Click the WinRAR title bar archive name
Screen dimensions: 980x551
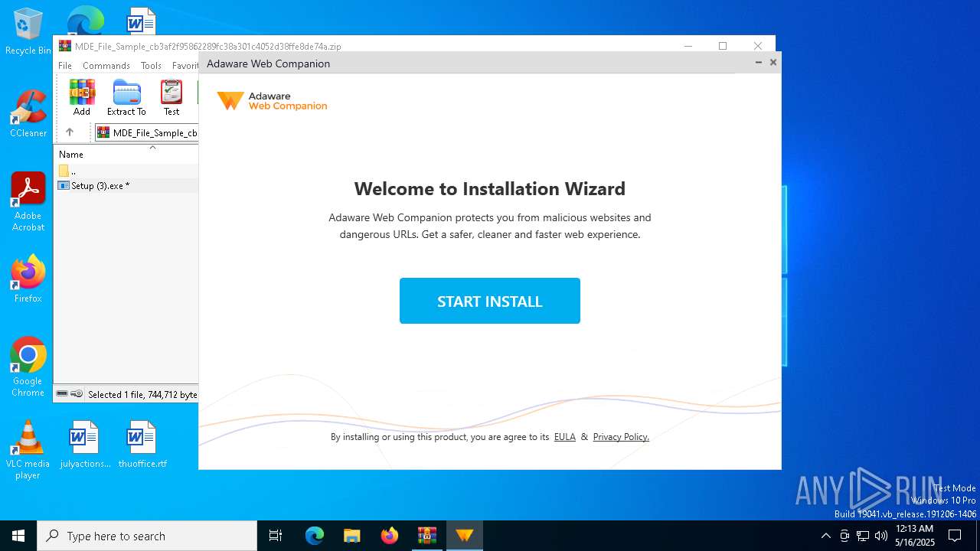[208, 46]
